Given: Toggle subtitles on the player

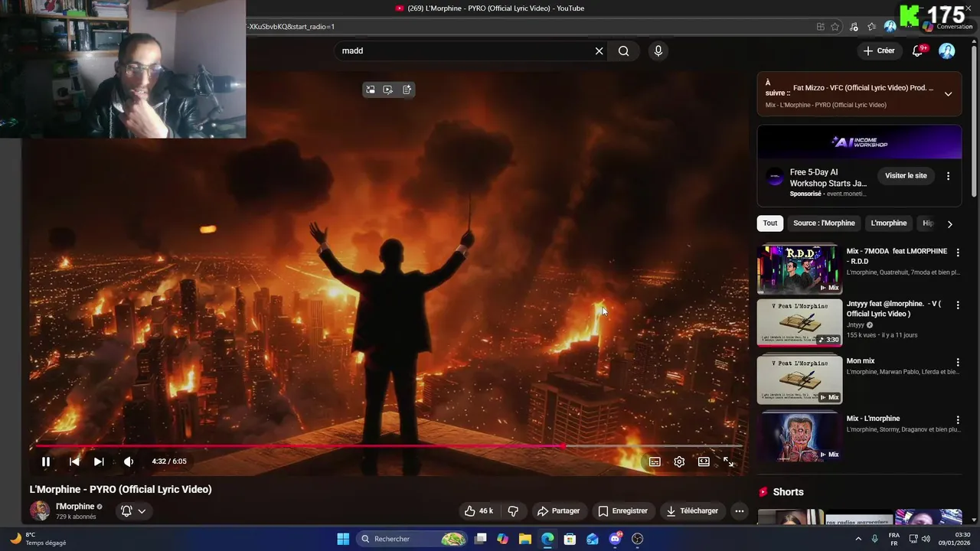Looking at the screenshot, I should (655, 461).
